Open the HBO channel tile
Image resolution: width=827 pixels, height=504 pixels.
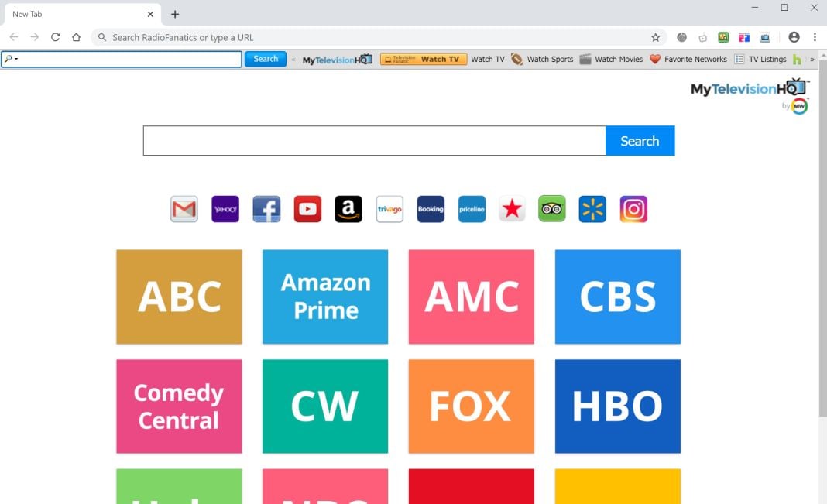click(618, 406)
